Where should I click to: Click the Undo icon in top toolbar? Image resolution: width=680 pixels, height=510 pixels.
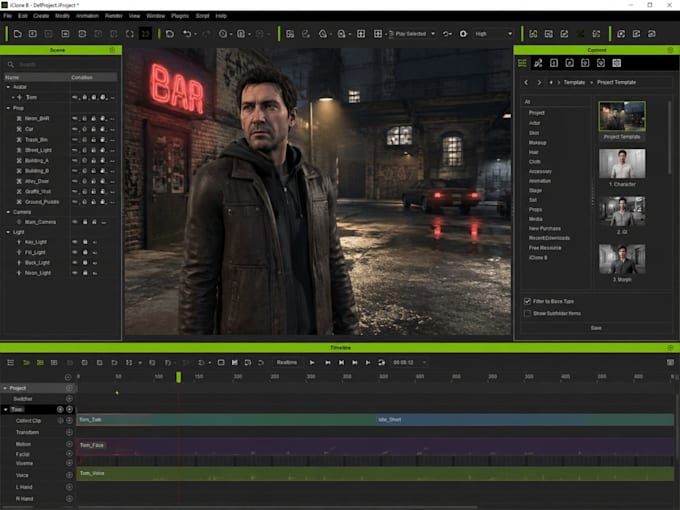[187, 34]
